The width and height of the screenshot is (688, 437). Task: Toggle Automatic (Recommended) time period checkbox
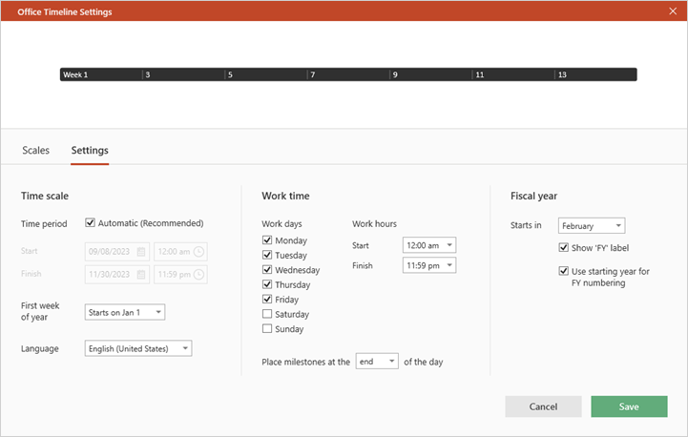point(90,222)
